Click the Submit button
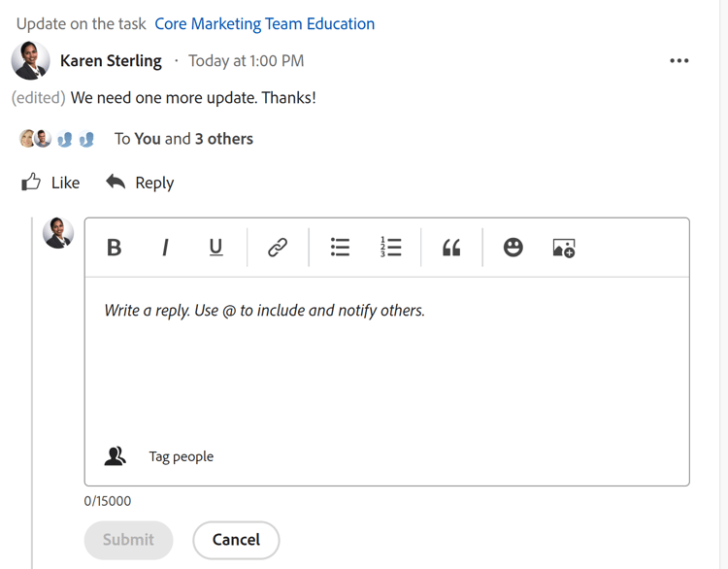Image resolution: width=728 pixels, height=569 pixels. pos(128,540)
